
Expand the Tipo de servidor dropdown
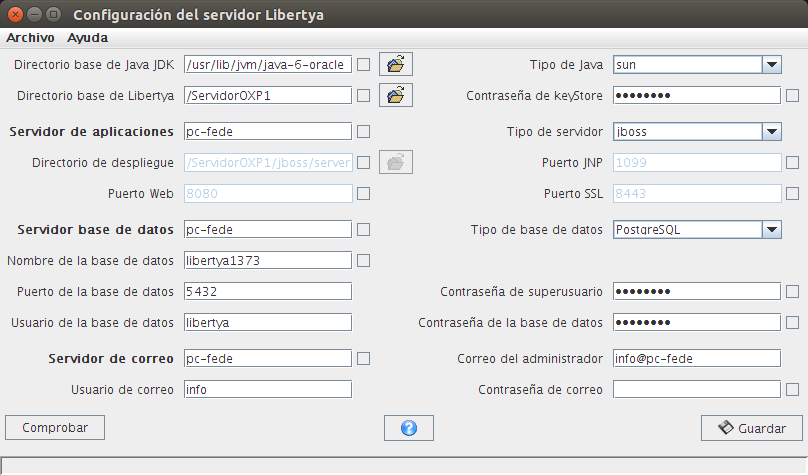tap(771, 132)
